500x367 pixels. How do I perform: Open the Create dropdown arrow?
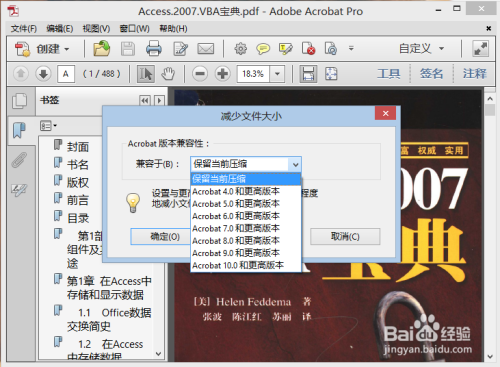point(67,49)
